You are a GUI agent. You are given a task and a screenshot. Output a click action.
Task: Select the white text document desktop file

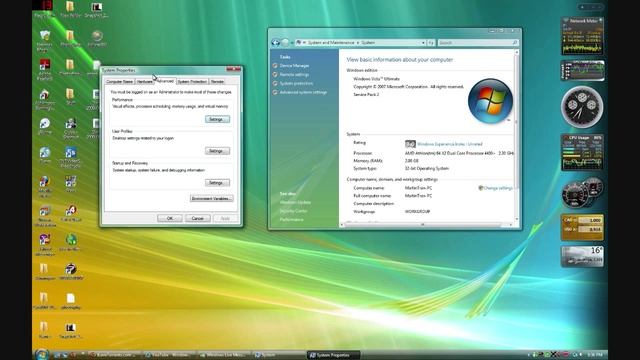click(x=71, y=302)
